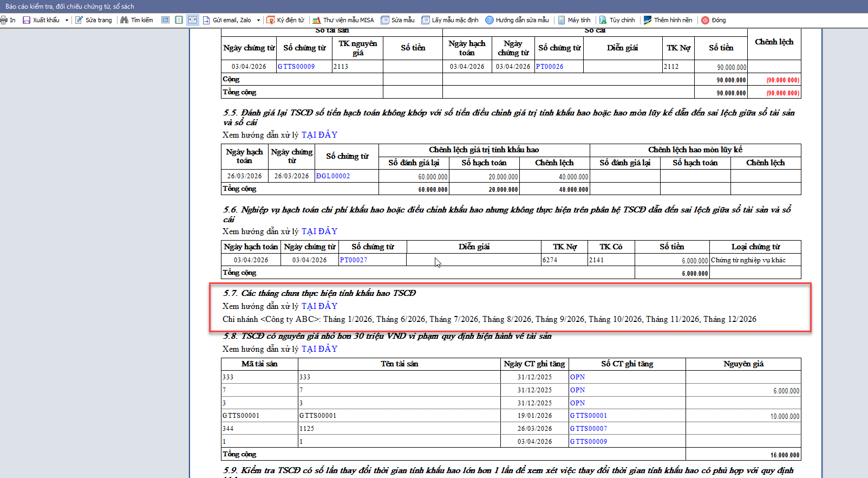
Task: Click TẠI ĐÂY link under section 5.7
Action: (x=319, y=306)
